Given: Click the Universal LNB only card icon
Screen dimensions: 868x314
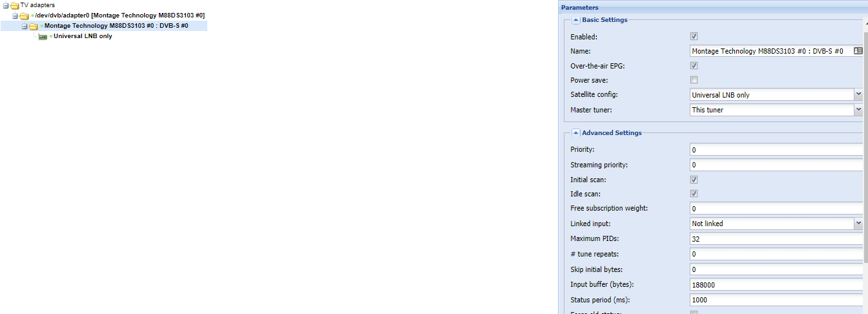Looking at the screenshot, I should click(43, 37).
